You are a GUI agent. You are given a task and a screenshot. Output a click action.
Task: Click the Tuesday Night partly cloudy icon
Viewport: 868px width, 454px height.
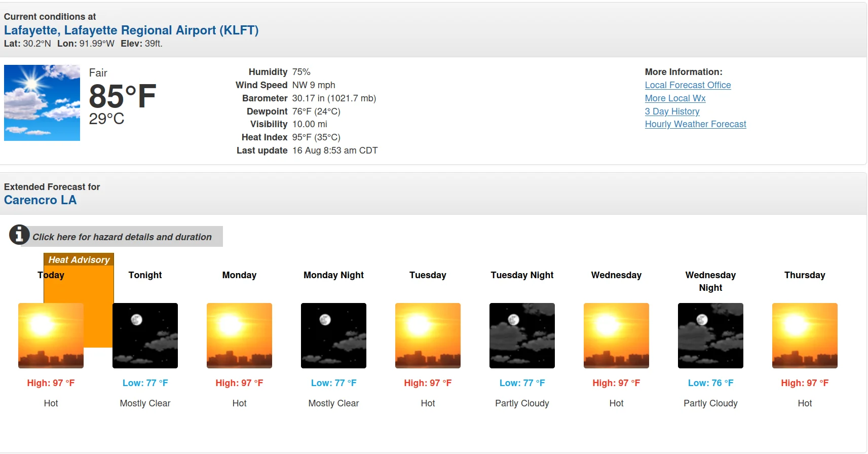click(522, 335)
